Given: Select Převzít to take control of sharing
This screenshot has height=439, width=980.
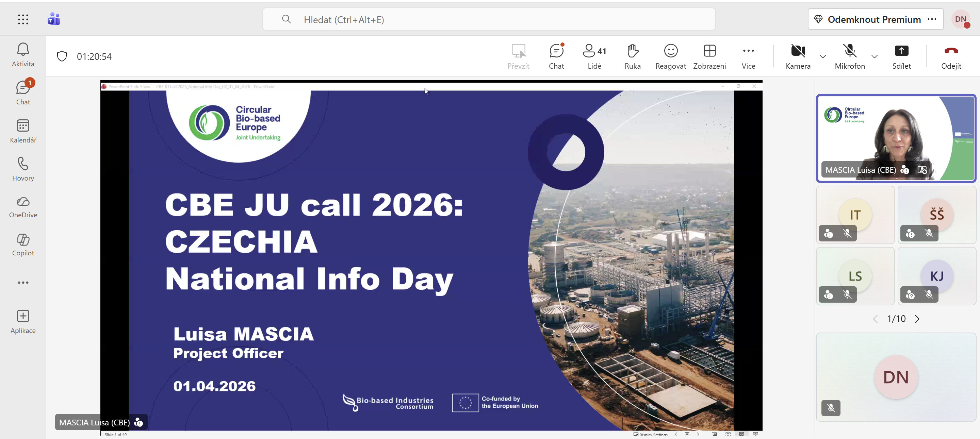Looking at the screenshot, I should point(519,56).
